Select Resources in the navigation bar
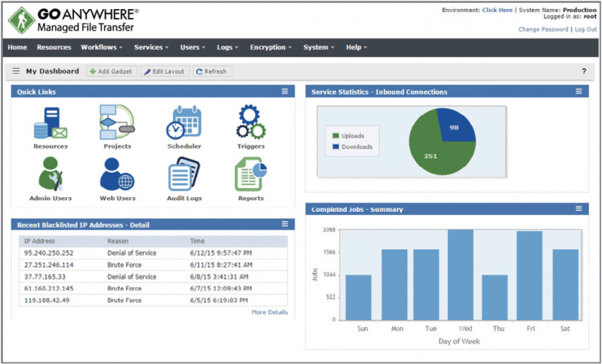Viewport: 602px width, 364px height. pyautogui.click(x=54, y=47)
